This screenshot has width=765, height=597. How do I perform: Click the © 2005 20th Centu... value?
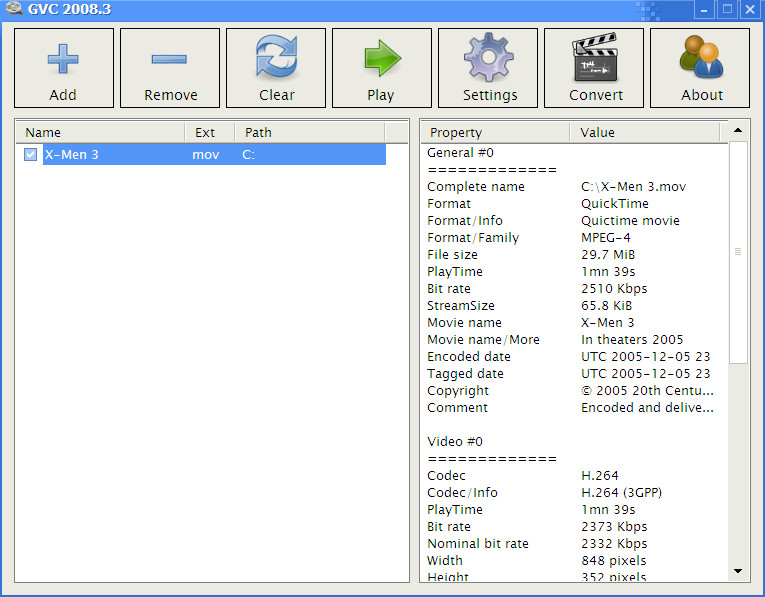point(647,391)
